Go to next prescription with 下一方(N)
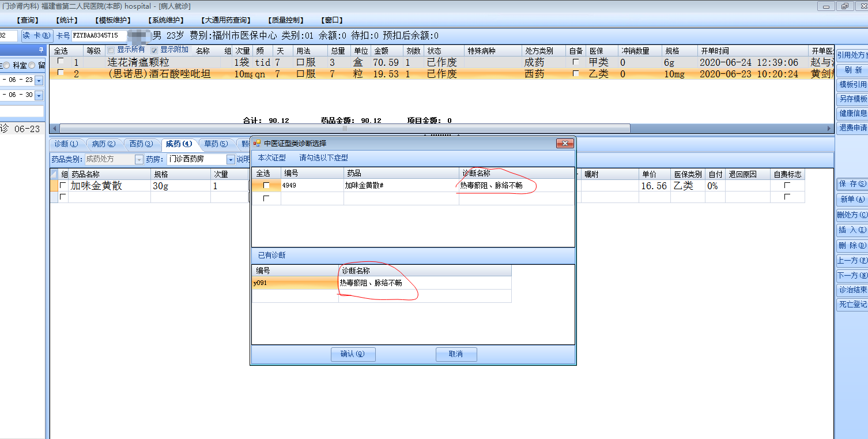 tap(853, 276)
